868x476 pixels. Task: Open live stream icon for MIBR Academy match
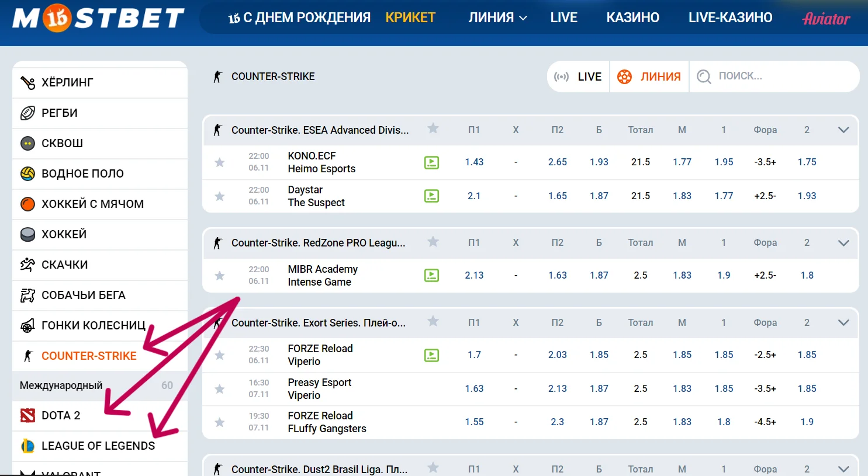(431, 275)
